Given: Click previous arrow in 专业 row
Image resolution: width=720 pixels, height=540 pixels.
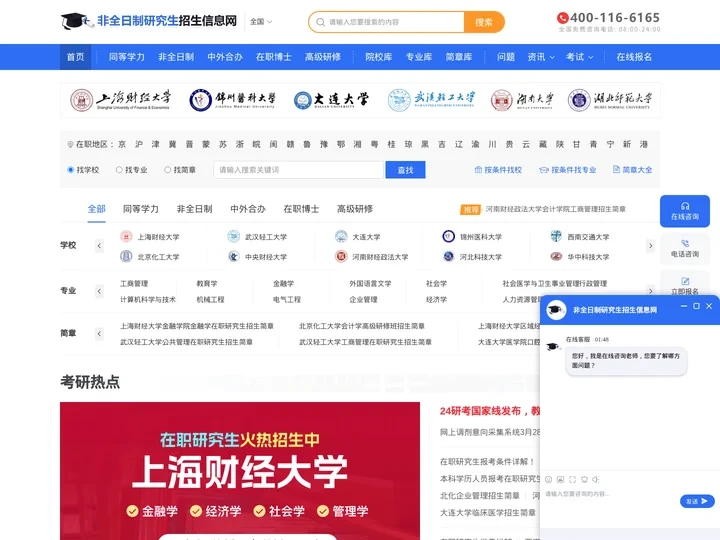Looking at the screenshot, I should tap(99, 291).
